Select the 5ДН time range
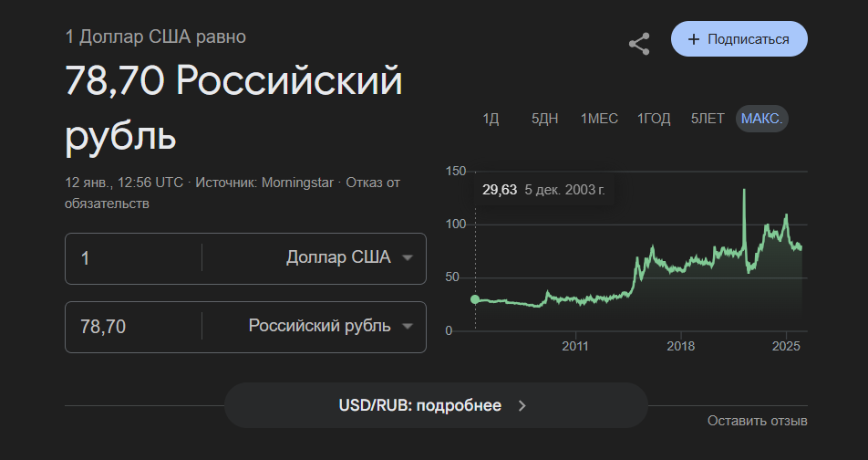Viewport: 868px width, 460px height. pyautogui.click(x=544, y=119)
